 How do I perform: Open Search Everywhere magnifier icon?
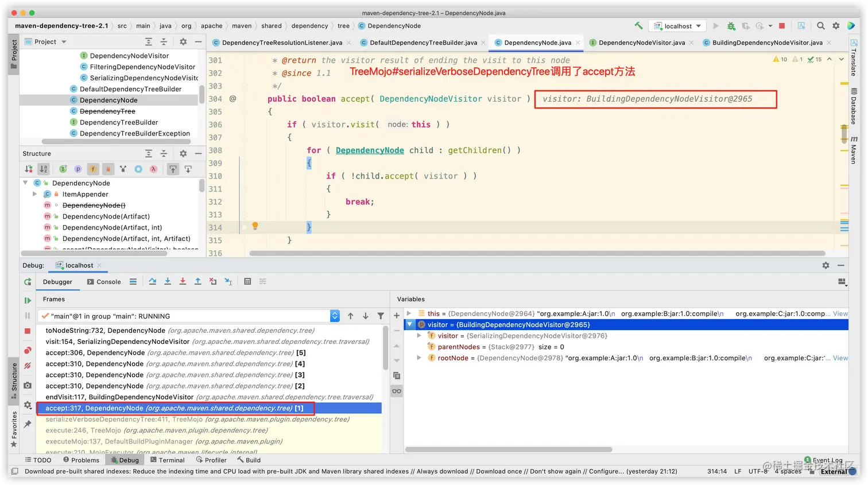820,26
